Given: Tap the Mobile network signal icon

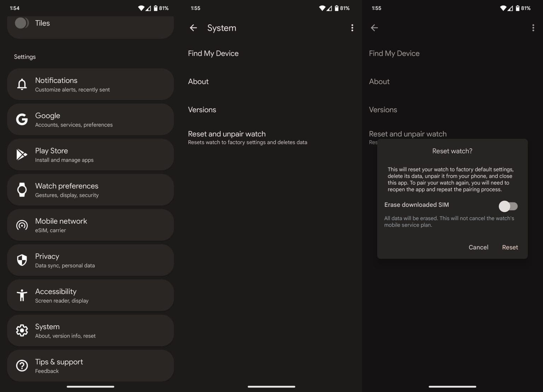Looking at the screenshot, I should click(22, 225).
